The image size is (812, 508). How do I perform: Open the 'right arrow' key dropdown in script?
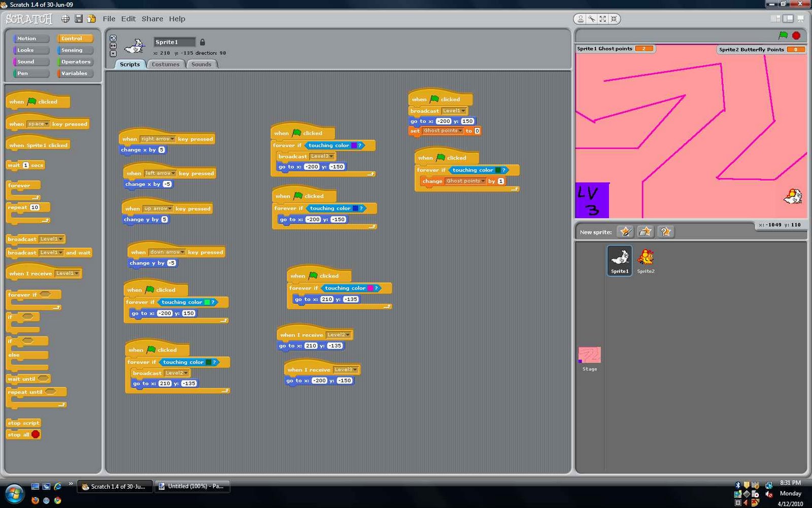(158, 139)
